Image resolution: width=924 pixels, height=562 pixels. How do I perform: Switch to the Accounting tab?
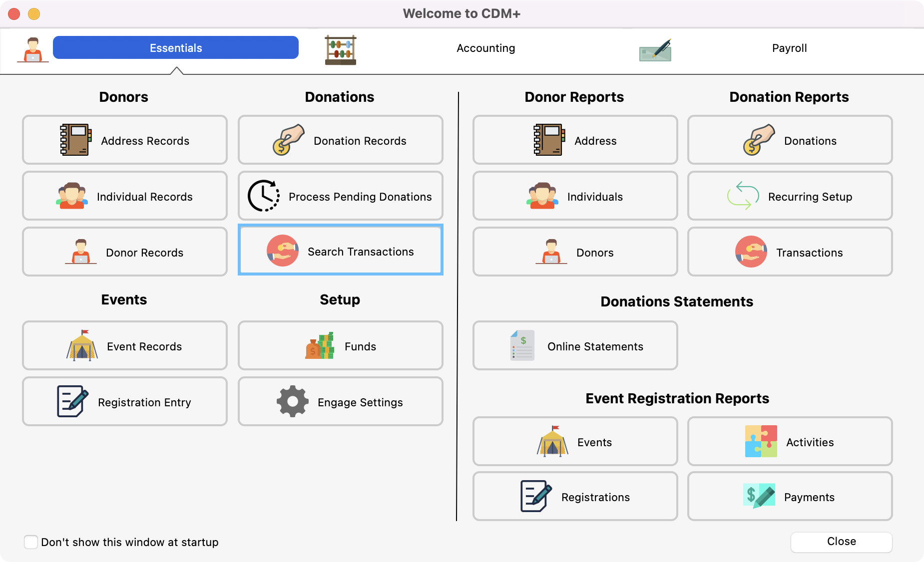(485, 48)
